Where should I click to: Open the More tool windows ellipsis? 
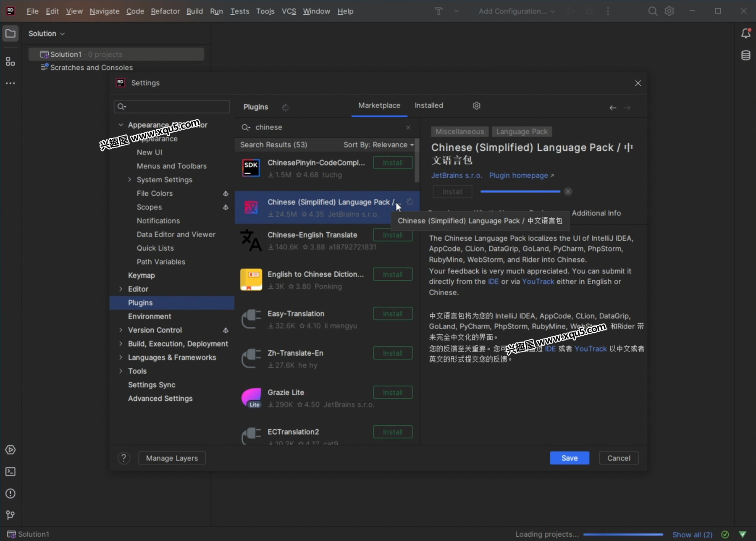10,83
